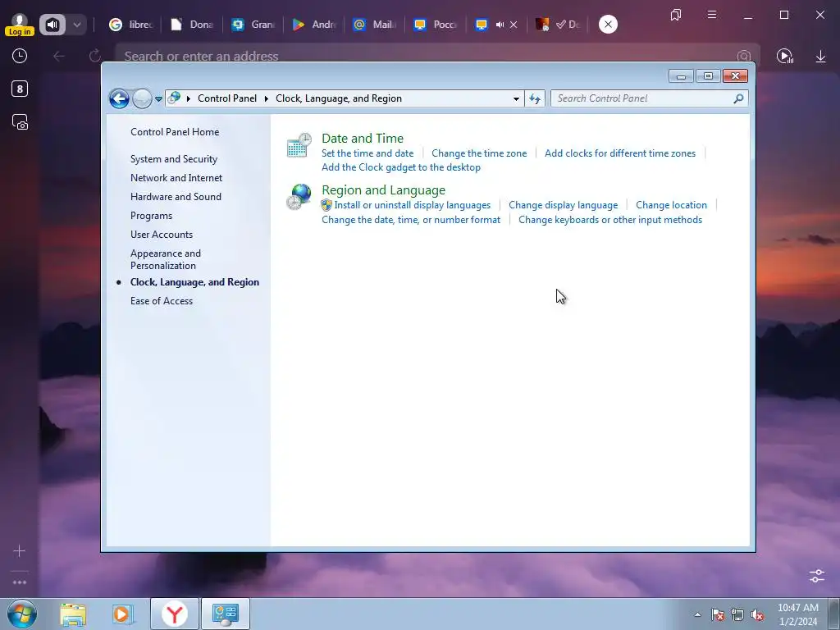Open sidebar three-dots more options
Viewport: 840px width, 630px height.
[x=20, y=582]
